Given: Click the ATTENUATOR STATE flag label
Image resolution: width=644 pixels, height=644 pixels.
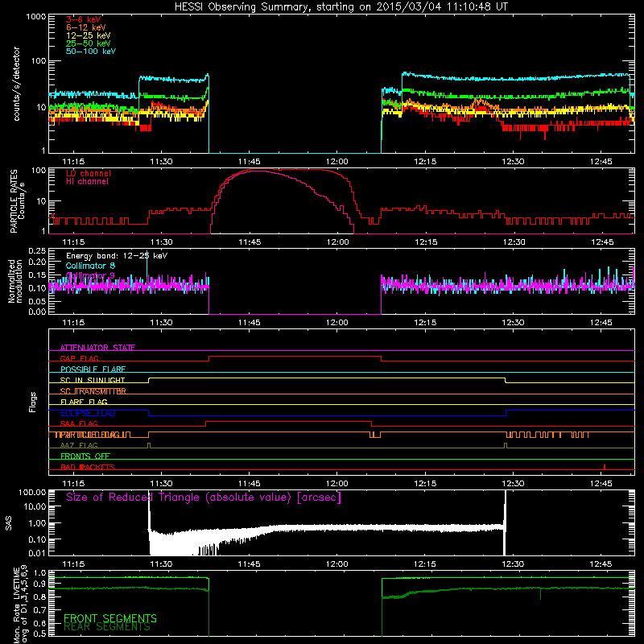Looking at the screenshot, I should tap(97, 348).
